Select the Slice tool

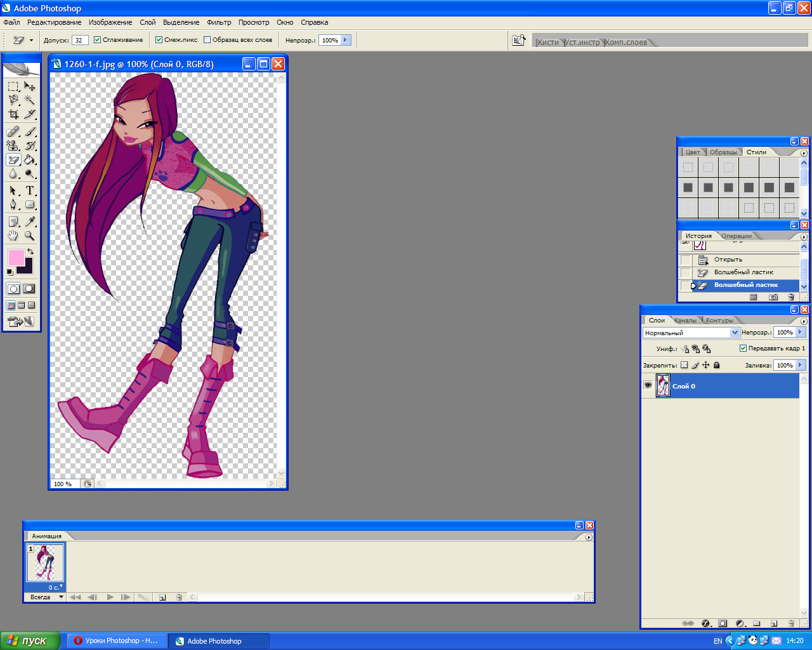[30, 114]
